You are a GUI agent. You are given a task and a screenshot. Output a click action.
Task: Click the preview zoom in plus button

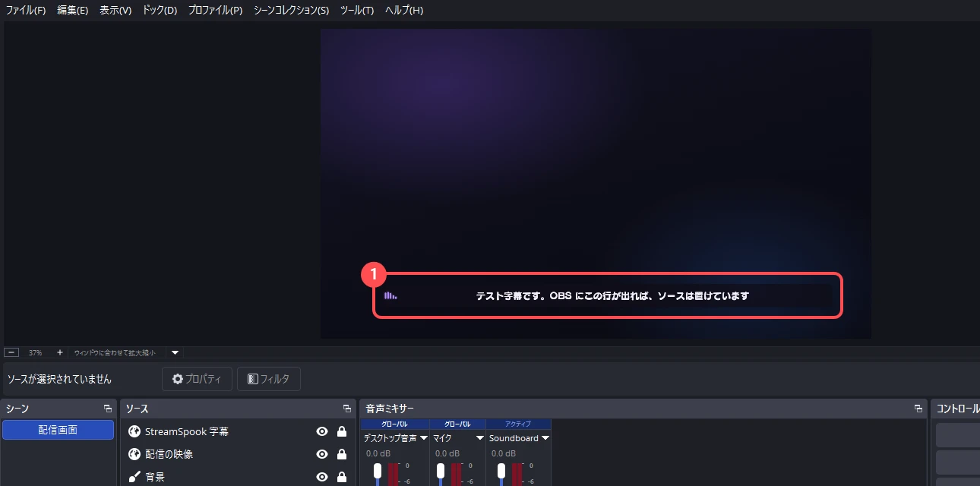60,352
